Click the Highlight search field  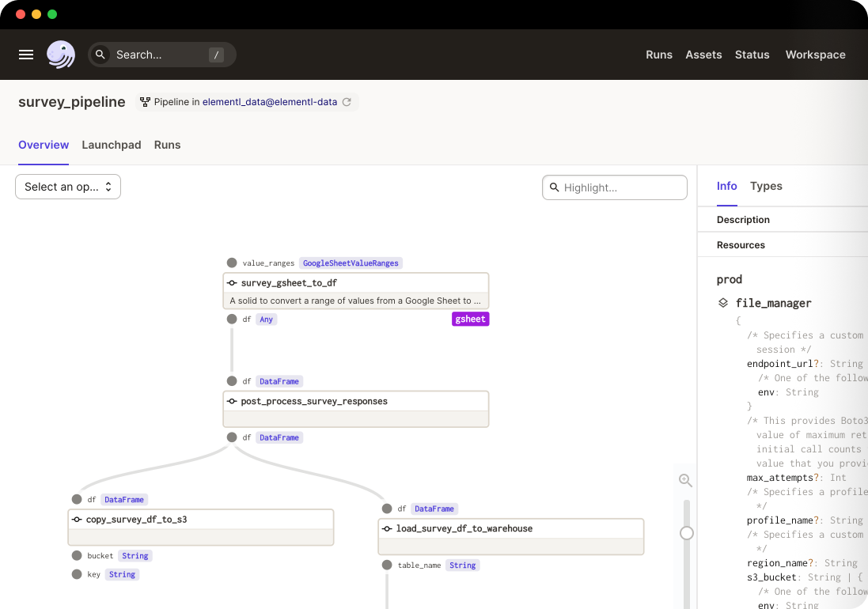[615, 187]
